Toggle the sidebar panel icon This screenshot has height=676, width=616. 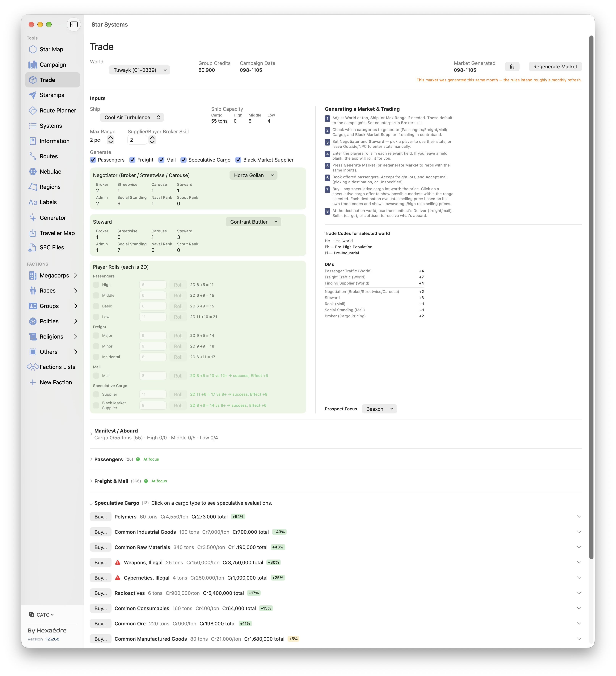[74, 24]
